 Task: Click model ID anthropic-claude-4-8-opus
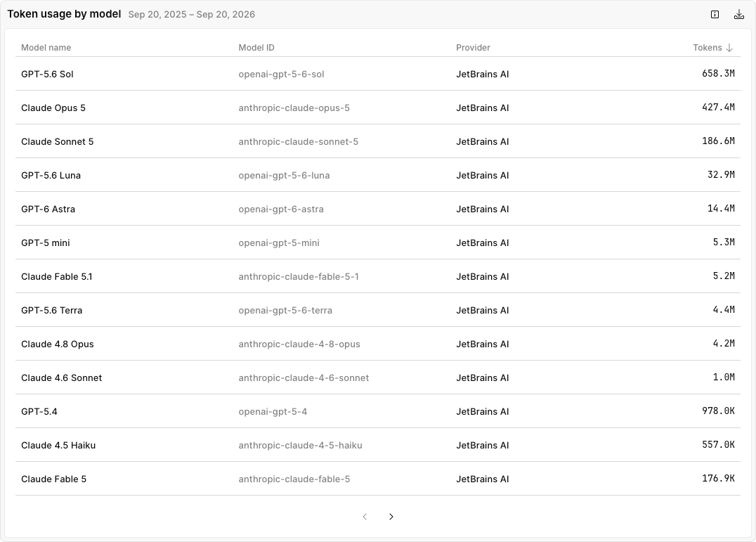pos(299,344)
